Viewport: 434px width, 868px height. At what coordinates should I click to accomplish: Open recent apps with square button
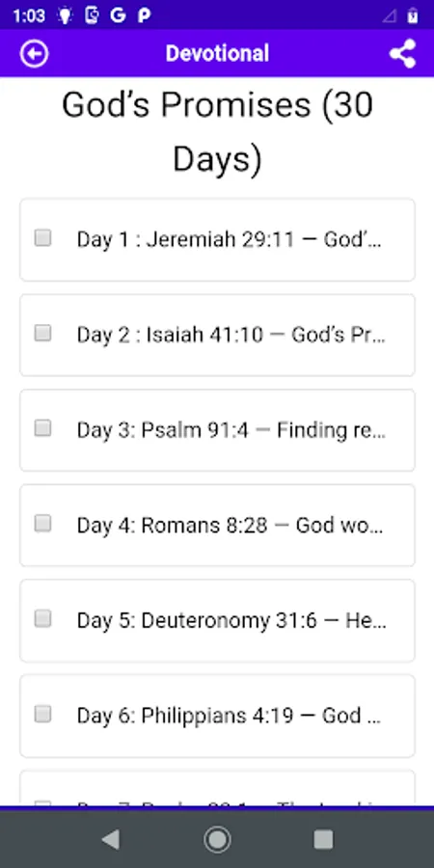[x=323, y=840]
